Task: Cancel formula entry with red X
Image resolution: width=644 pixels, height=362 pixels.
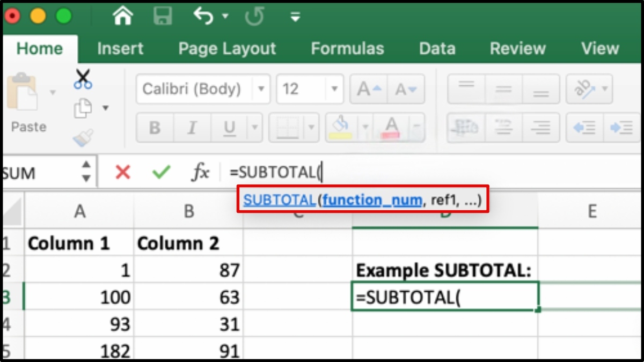Action: pos(123,172)
